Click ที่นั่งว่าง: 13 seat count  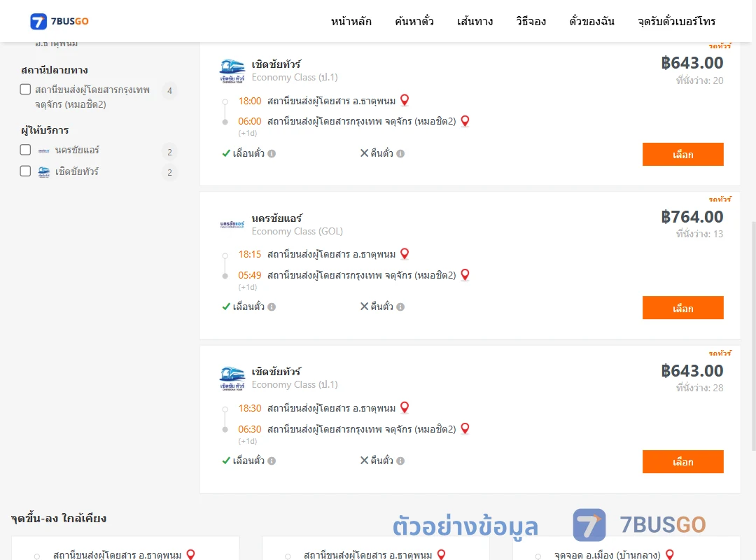coord(699,234)
